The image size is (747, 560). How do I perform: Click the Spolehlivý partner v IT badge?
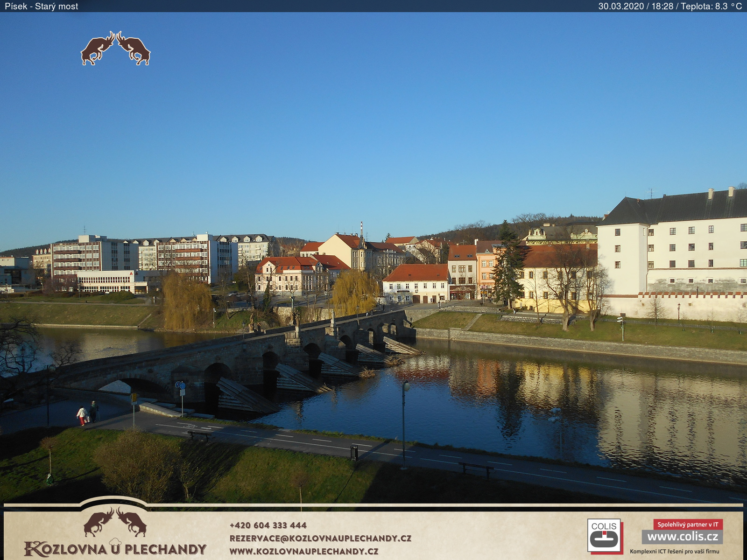pyautogui.click(x=688, y=525)
